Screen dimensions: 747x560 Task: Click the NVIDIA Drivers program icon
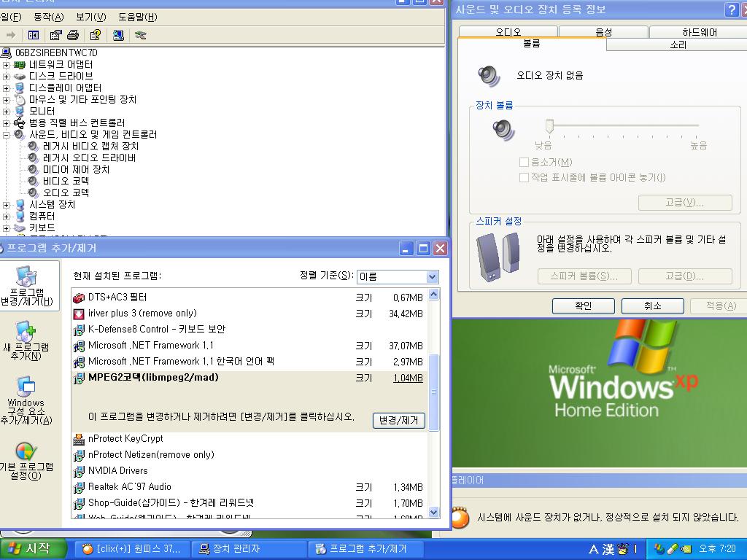click(x=79, y=471)
